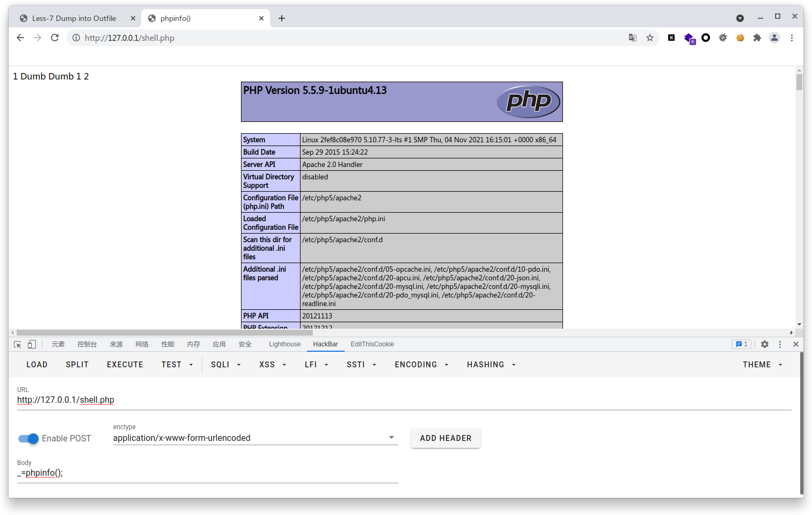
Task: Close the Less-7 Dump into Outfile tab
Action: click(133, 18)
